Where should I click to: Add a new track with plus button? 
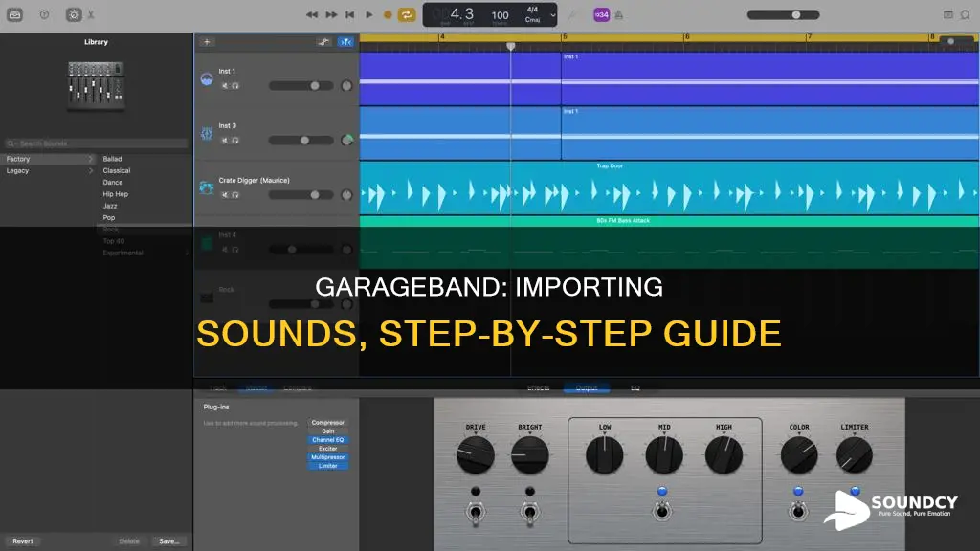(207, 42)
